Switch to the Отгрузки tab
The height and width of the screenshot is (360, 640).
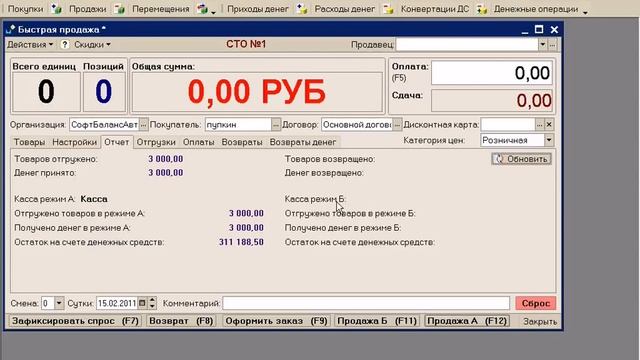pos(156,142)
